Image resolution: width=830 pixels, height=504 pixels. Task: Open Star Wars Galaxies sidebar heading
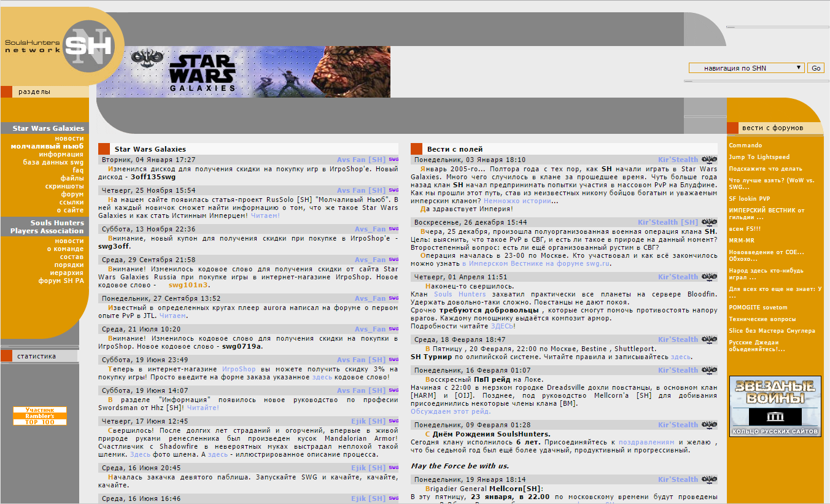point(48,128)
